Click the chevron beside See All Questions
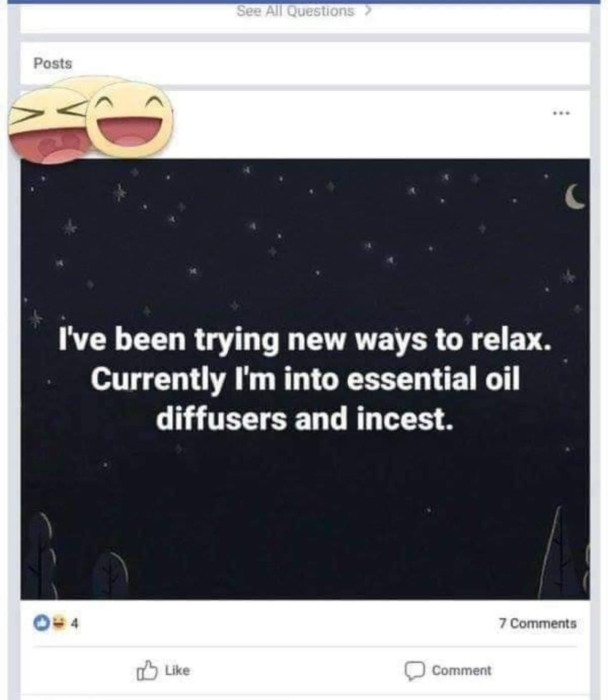The height and width of the screenshot is (700, 608). tap(368, 11)
